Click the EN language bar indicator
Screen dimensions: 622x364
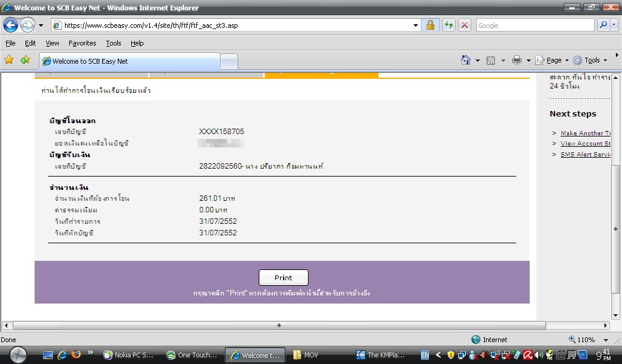point(425,356)
